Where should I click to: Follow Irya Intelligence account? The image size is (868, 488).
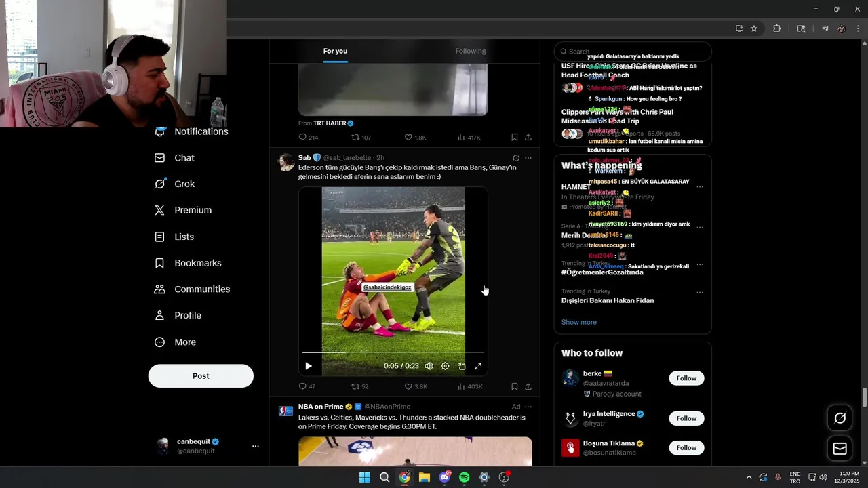(x=686, y=418)
